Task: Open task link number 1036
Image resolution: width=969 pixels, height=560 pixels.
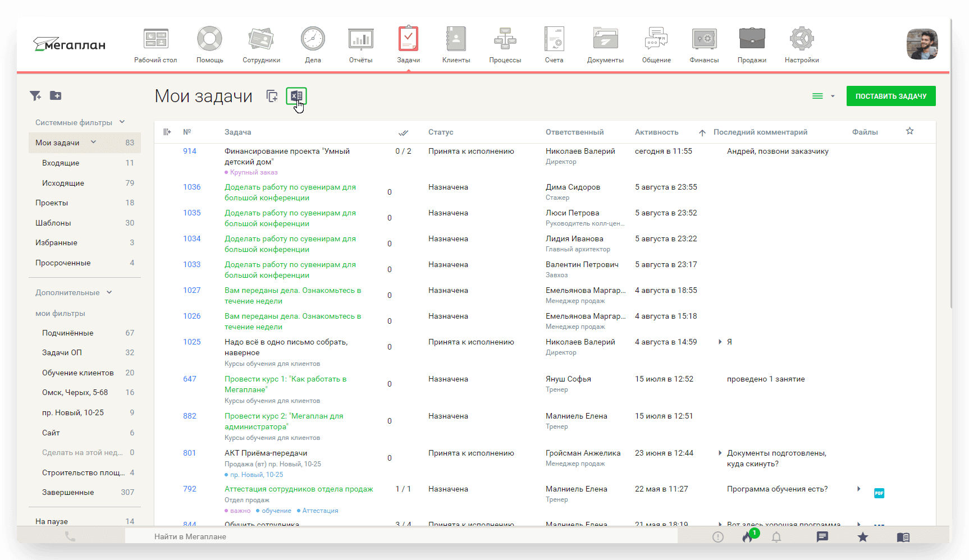Action: coord(191,187)
